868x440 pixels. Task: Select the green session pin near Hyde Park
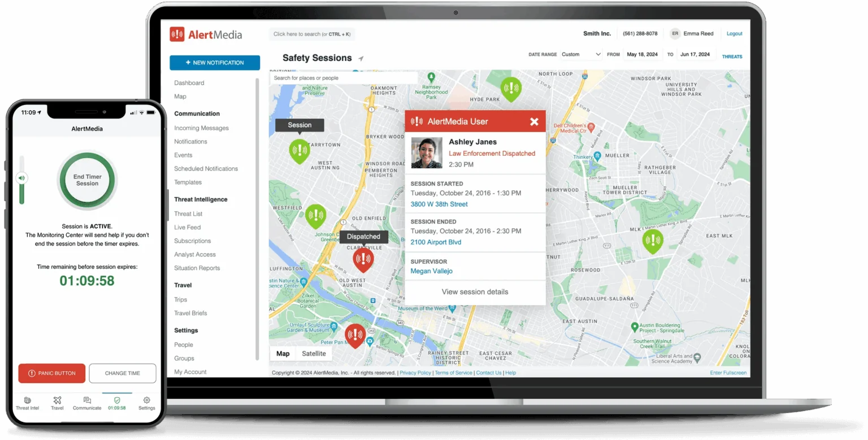point(511,89)
